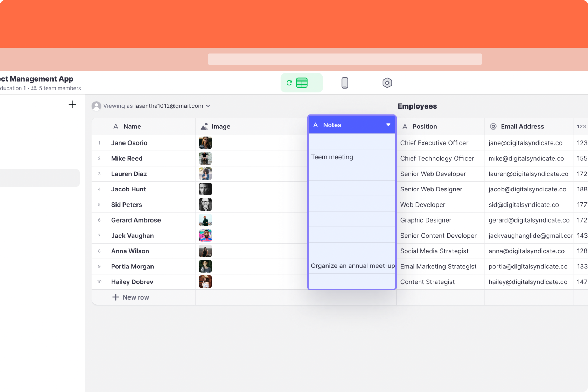The image size is (588, 392).
Task: Select the Employees table heading
Action: pyautogui.click(x=417, y=106)
